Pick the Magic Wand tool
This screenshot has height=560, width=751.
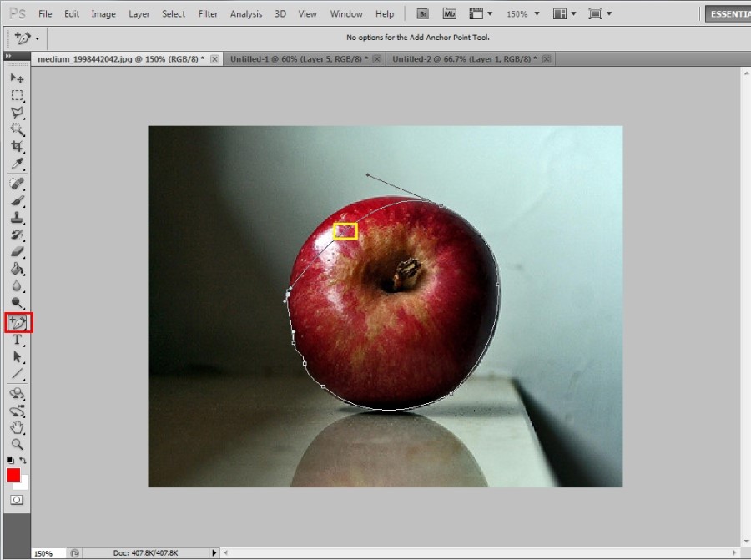click(x=17, y=129)
